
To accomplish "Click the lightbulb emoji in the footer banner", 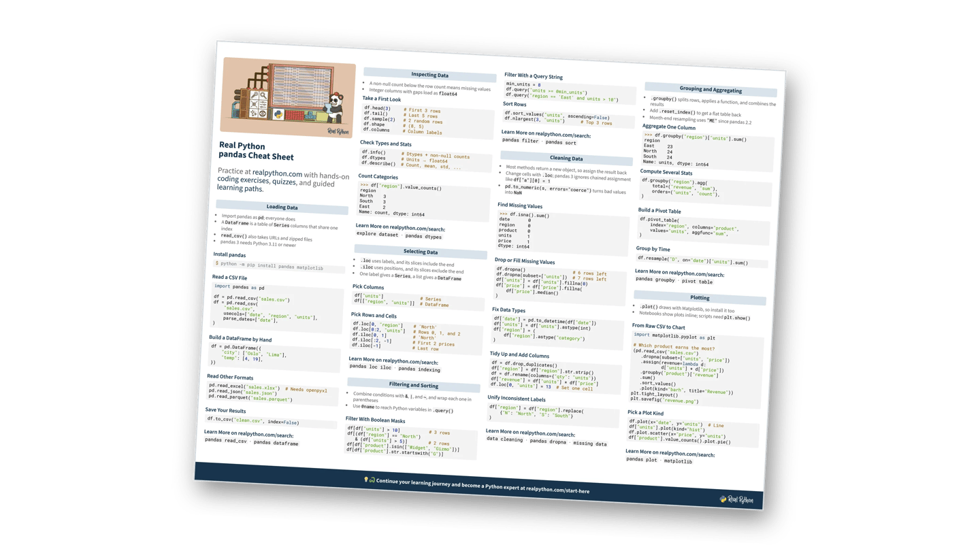I will (366, 480).
